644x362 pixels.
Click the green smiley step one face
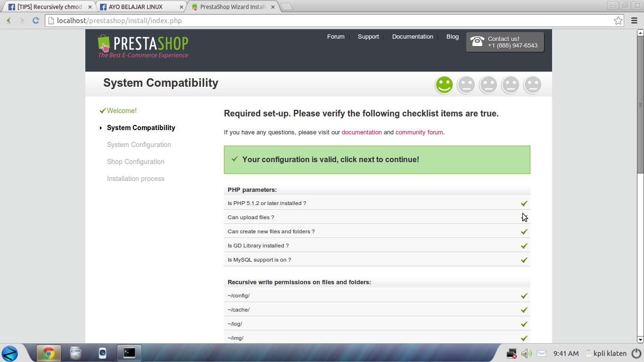(444, 85)
